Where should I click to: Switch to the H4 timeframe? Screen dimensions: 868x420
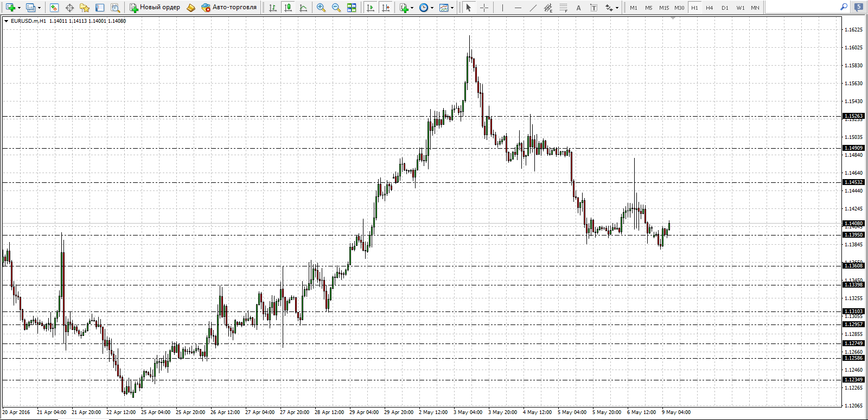point(710,8)
